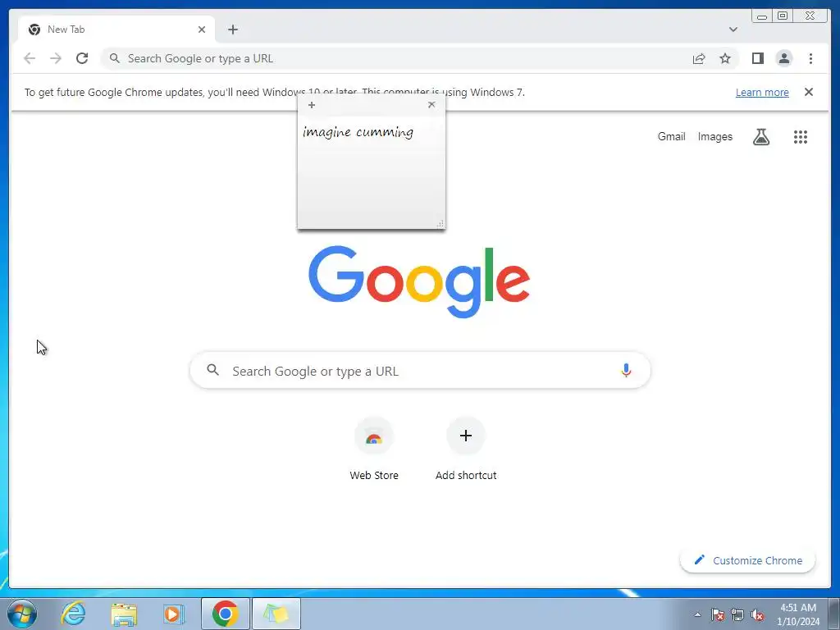Screen dimensions: 840x630
Task: Open the network tray icon
Action: [x=737, y=614]
